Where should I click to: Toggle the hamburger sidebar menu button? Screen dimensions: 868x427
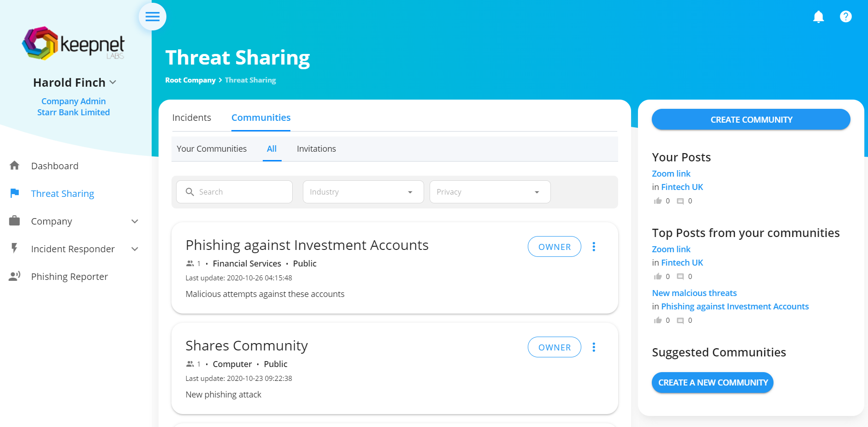[x=153, y=17]
